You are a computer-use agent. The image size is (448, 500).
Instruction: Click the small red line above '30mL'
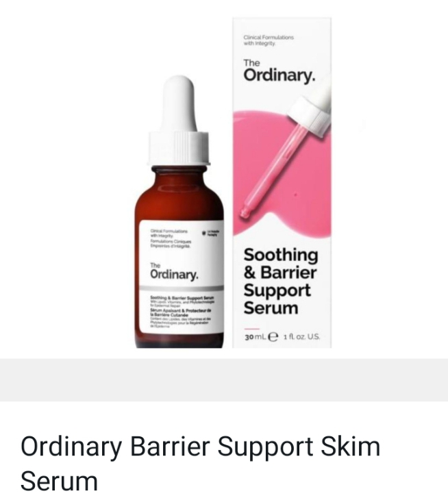[x=251, y=329]
